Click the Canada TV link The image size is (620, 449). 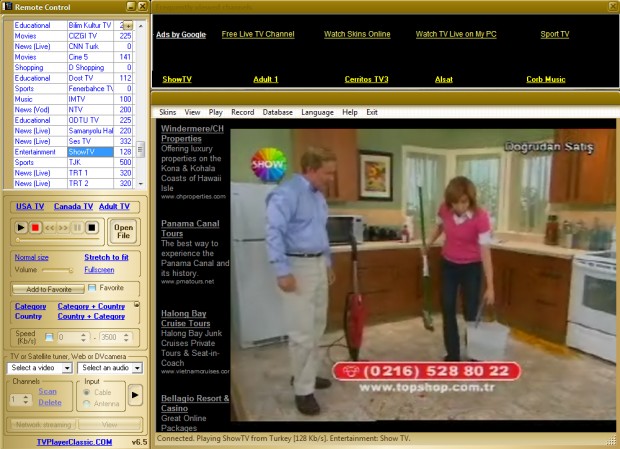[x=73, y=206]
